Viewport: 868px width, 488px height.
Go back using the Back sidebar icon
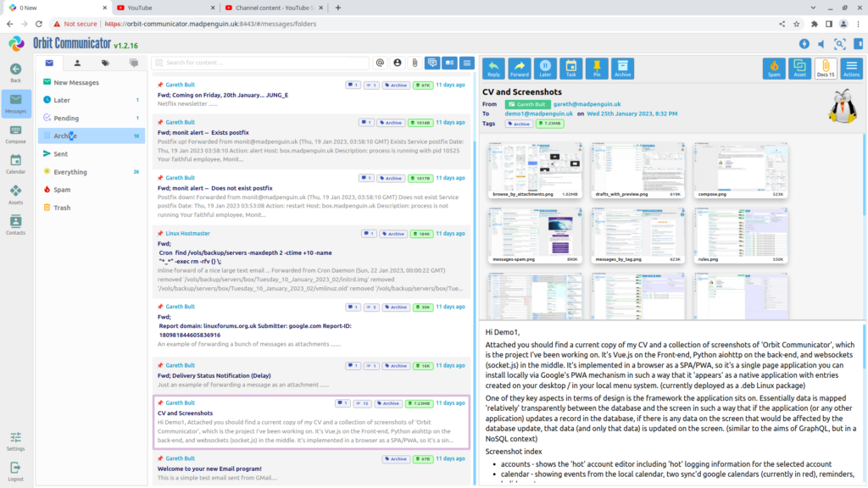[15, 73]
